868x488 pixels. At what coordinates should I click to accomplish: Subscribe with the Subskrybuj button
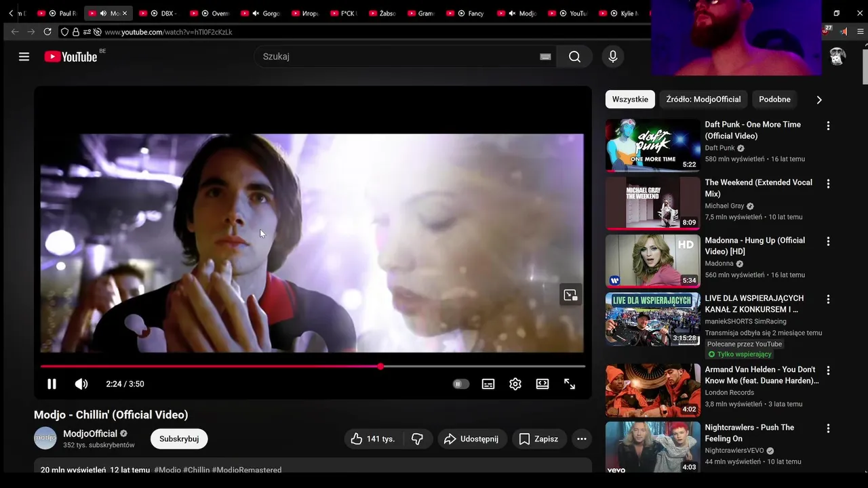pyautogui.click(x=179, y=439)
